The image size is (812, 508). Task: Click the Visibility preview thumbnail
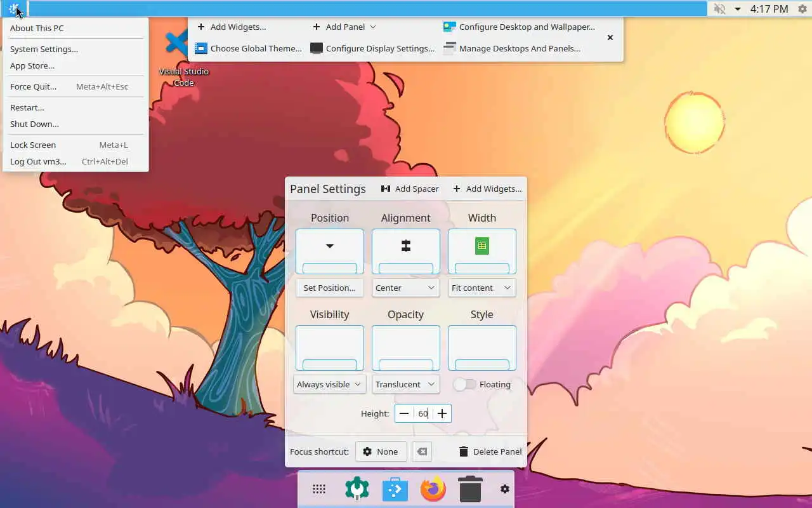point(330,348)
